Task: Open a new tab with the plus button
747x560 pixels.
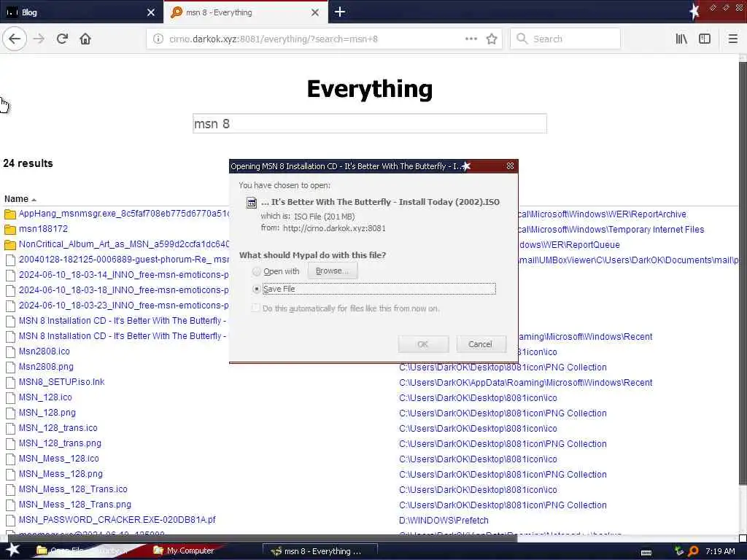Action: (340, 12)
